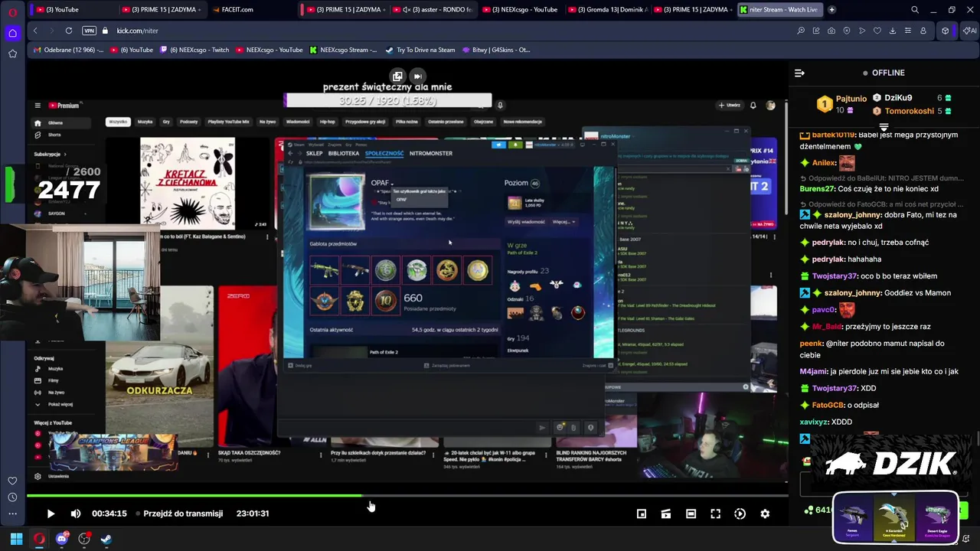Open the tab search magnifier in Opera
The height and width of the screenshot is (551, 980).
[915, 10]
